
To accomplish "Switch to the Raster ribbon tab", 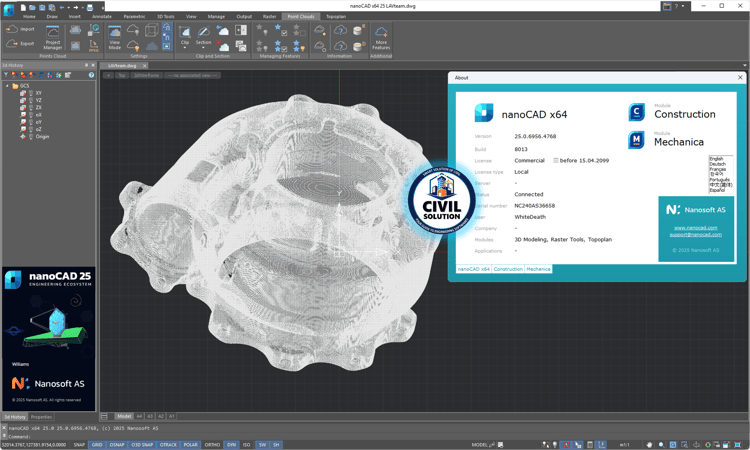I will pyautogui.click(x=269, y=17).
